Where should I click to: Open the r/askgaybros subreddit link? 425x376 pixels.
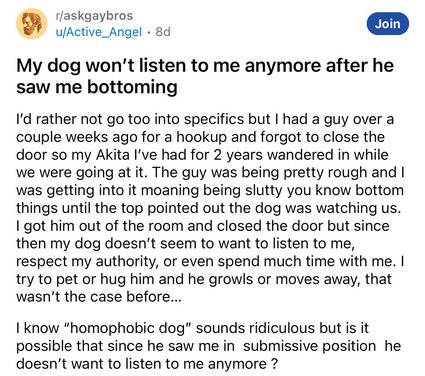[94, 15]
